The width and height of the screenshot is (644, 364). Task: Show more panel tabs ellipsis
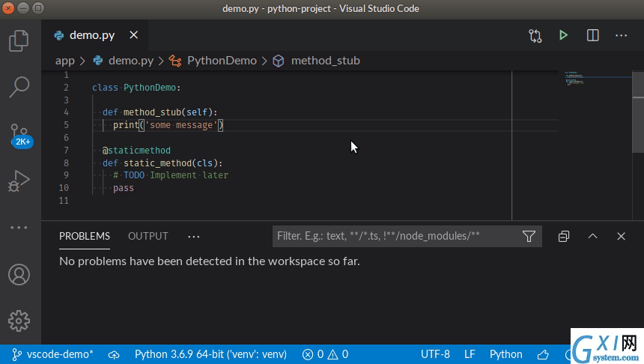[x=193, y=237]
